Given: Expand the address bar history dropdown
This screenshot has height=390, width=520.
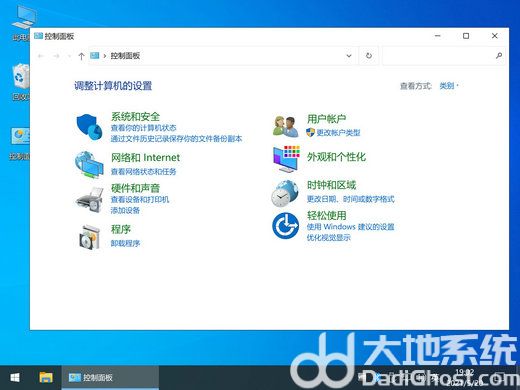Looking at the screenshot, I should pos(349,56).
